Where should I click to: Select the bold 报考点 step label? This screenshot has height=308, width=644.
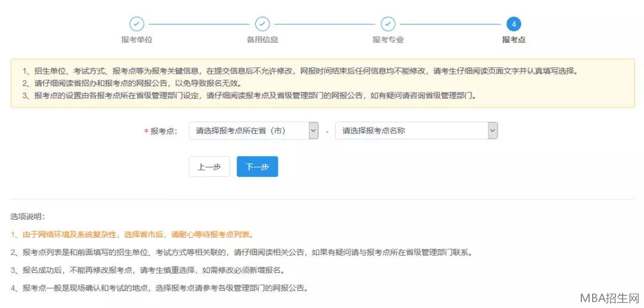(513, 40)
